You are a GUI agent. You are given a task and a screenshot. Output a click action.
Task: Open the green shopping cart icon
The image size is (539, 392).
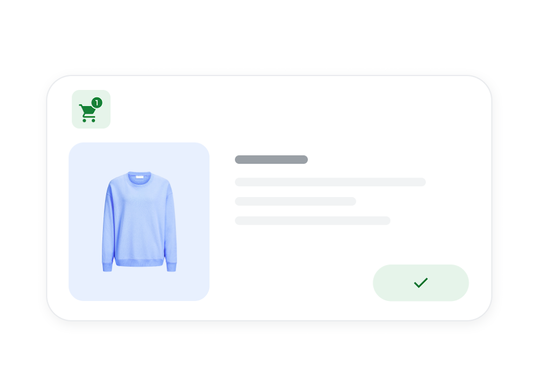(x=88, y=113)
